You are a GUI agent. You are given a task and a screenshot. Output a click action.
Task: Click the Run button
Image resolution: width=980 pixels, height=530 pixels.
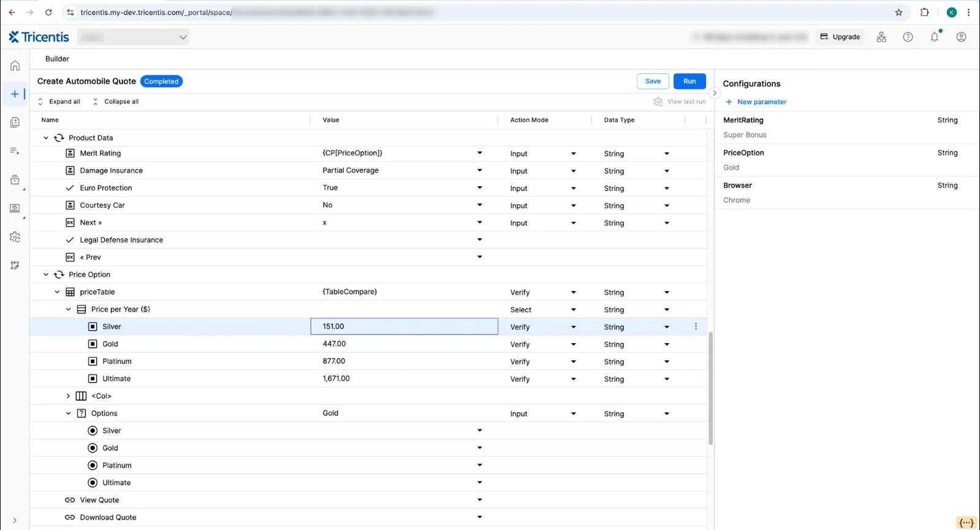click(x=689, y=81)
